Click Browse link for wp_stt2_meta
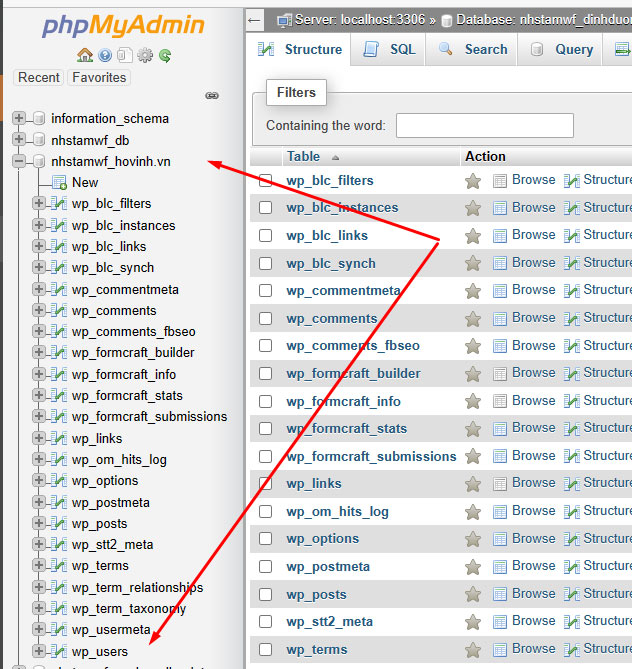 coord(533,621)
